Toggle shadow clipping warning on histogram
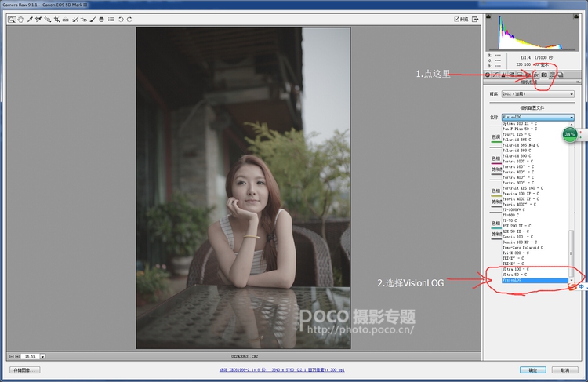Viewport: 588px width, 382px height. 488,16
